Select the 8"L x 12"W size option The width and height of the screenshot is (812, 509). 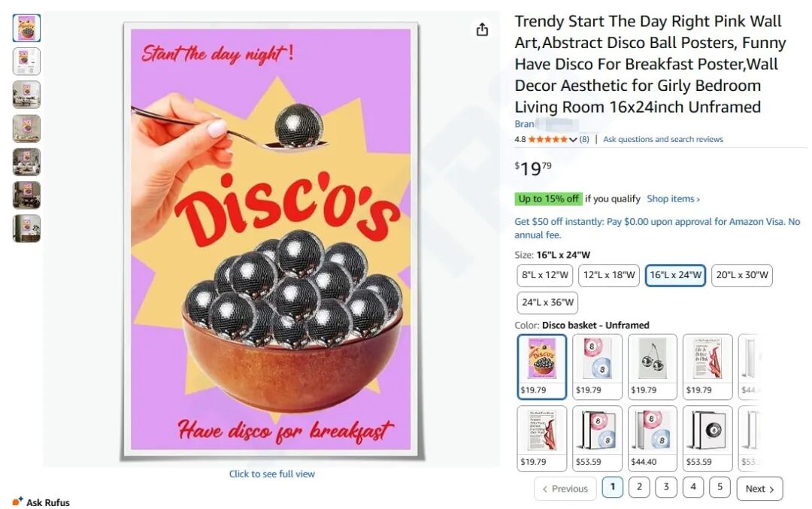545,275
